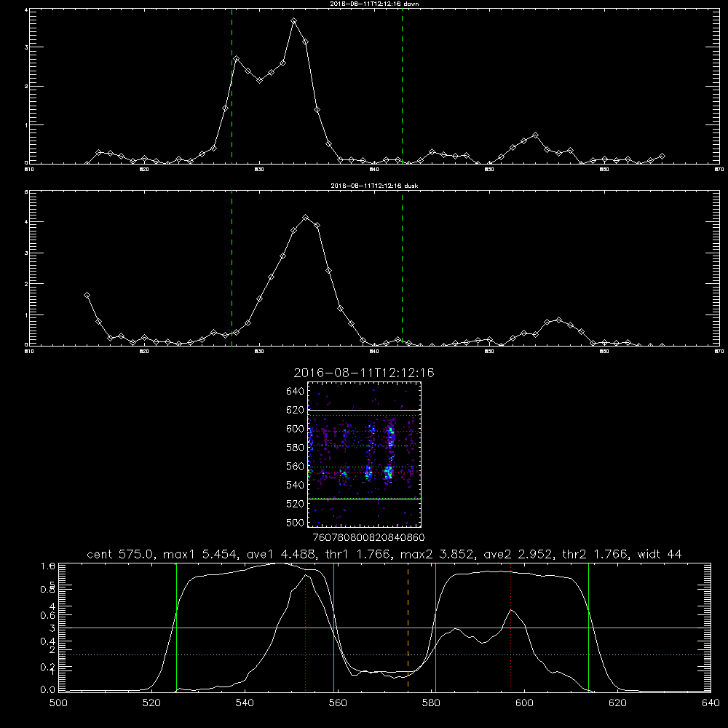
Task: Click the right red dotted peak line in bottom plot
Action: coord(511,627)
